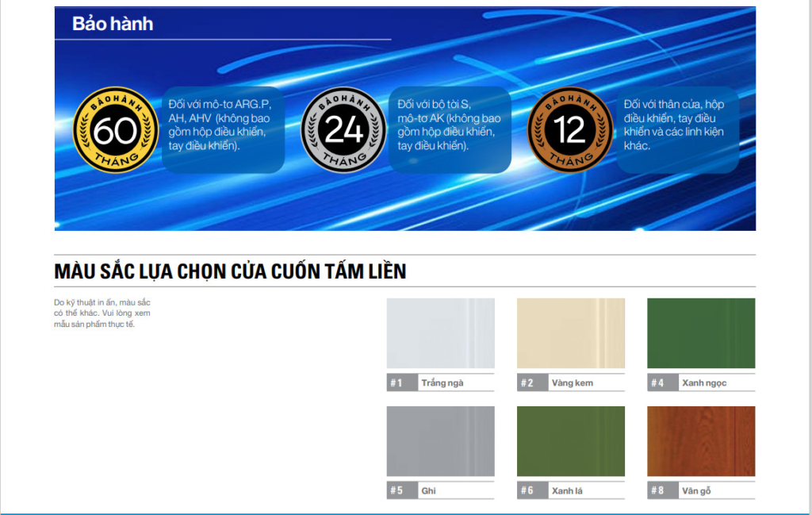Choose the Xanh ngọc green swatch
This screenshot has height=515, width=812.
(701, 333)
